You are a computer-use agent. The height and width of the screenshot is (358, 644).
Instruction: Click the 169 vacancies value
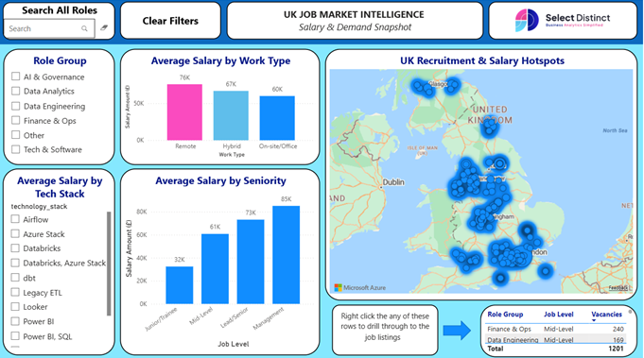618,339
